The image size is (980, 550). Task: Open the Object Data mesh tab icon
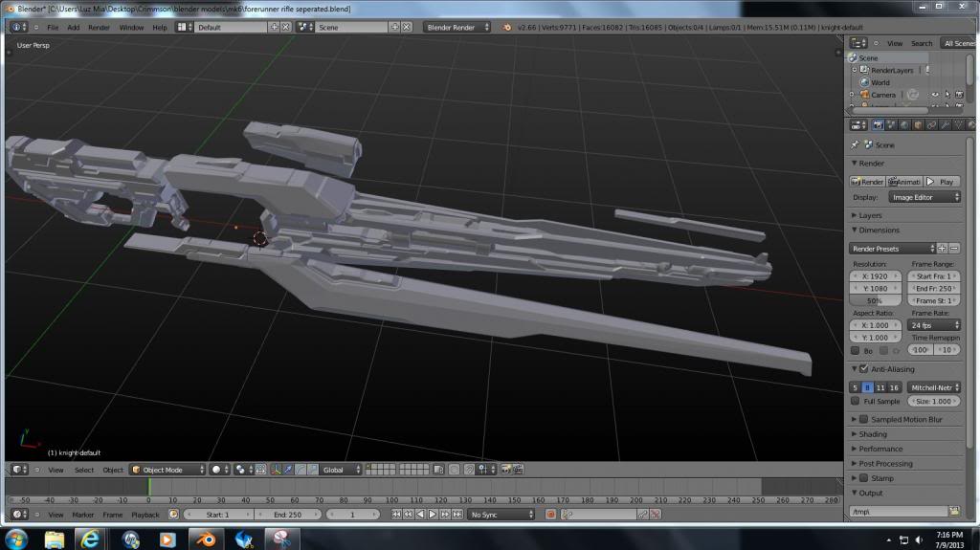(x=958, y=125)
